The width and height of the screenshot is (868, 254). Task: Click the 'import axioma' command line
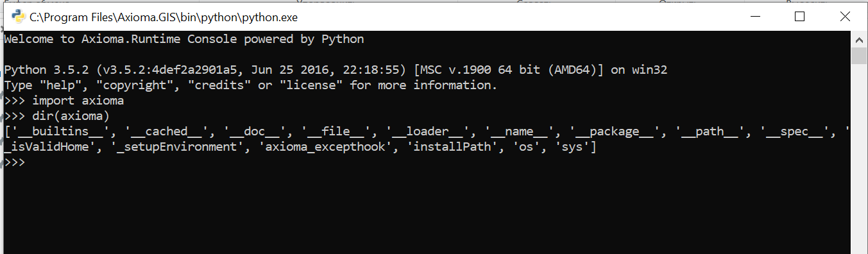64,101
